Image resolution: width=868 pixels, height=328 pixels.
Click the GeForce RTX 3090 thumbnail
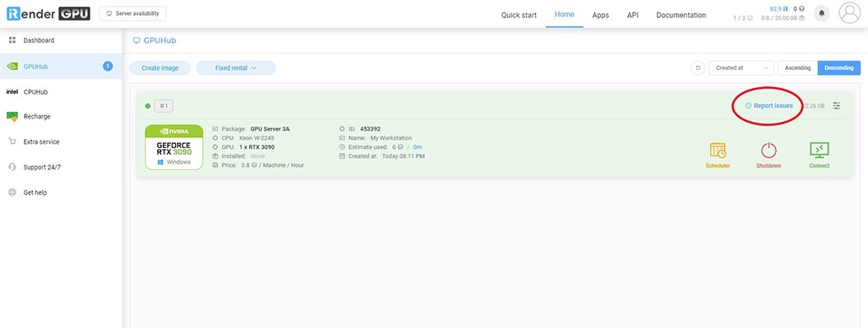pyautogui.click(x=173, y=147)
